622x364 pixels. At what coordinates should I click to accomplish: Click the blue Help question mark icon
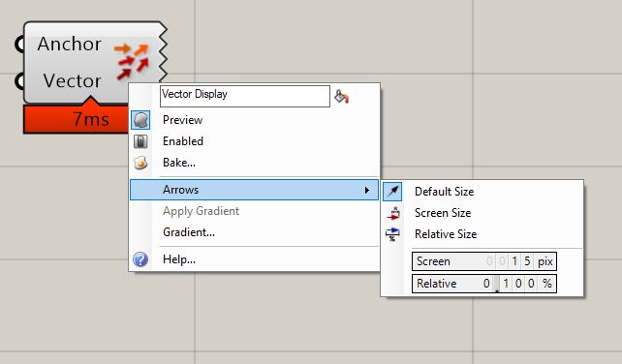[140, 259]
